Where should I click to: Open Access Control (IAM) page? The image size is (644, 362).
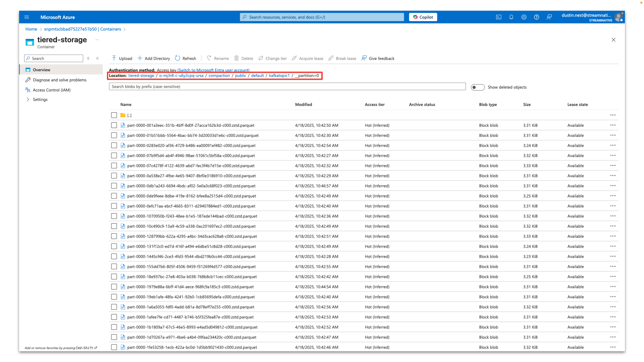click(x=51, y=90)
